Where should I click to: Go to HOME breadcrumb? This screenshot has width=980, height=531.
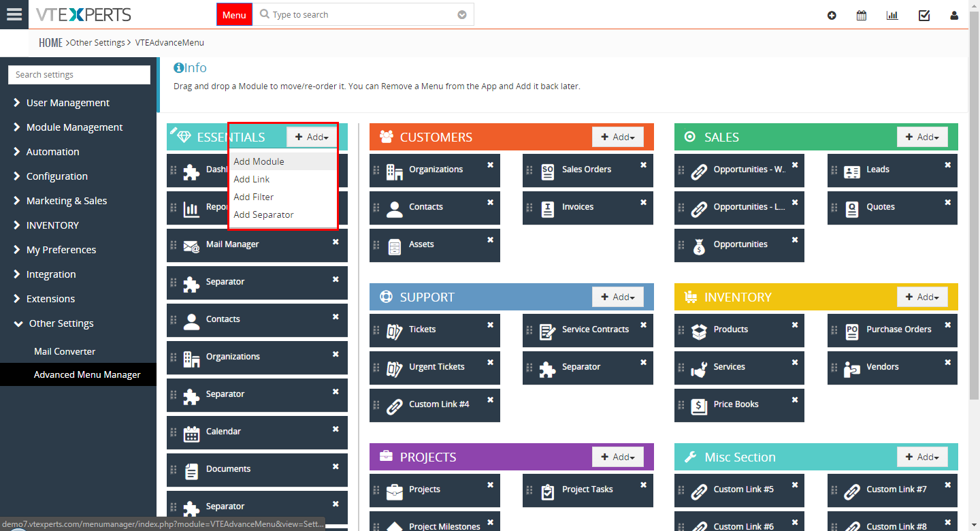click(x=50, y=42)
